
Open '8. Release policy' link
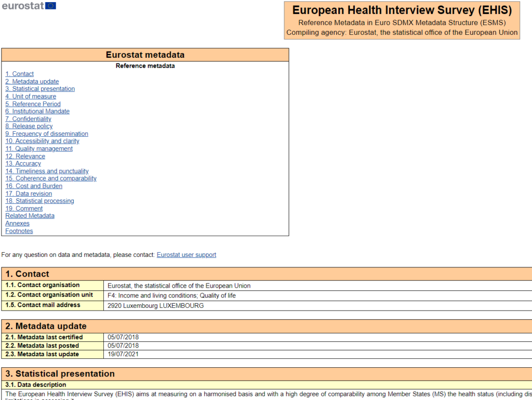tap(29, 126)
